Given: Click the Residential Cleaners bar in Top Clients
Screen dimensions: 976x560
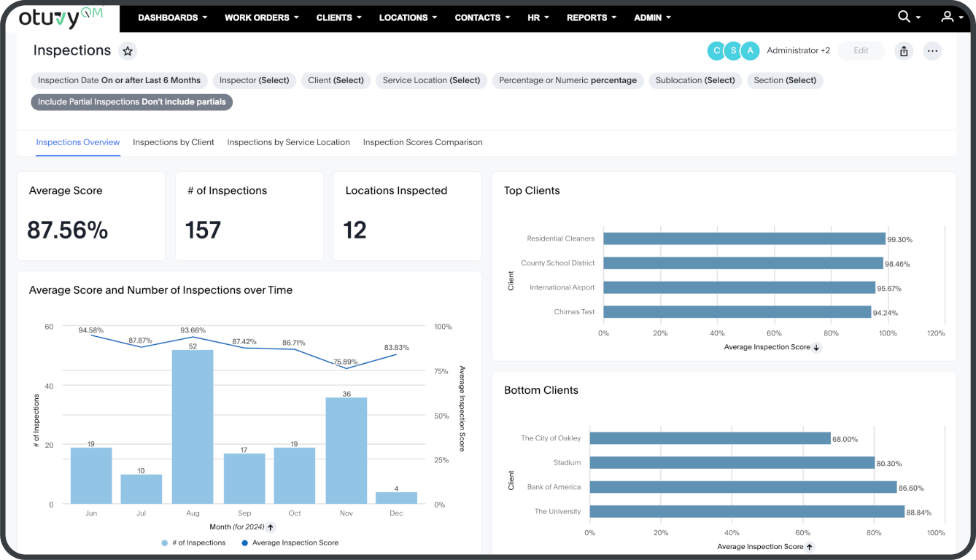Looking at the screenshot, I should coord(744,238).
